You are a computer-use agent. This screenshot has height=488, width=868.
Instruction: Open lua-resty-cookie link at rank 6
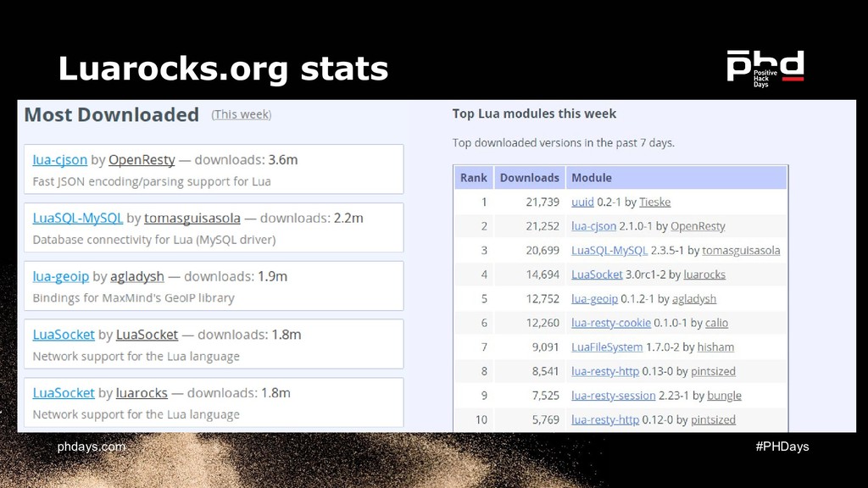tap(611, 323)
